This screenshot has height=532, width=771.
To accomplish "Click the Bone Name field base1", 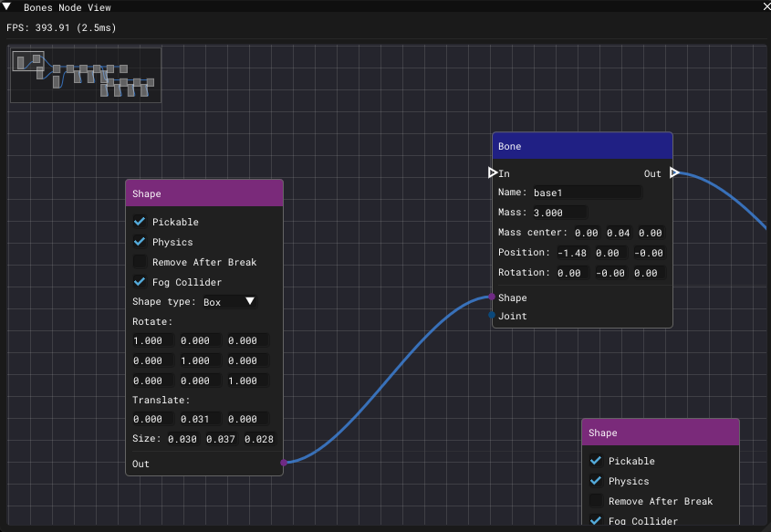I will coord(586,193).
